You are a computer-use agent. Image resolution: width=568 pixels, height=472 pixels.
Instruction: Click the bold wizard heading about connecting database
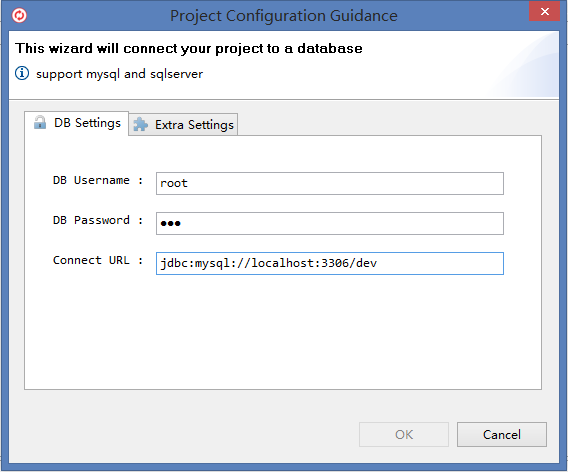click(x=189, y=49)
